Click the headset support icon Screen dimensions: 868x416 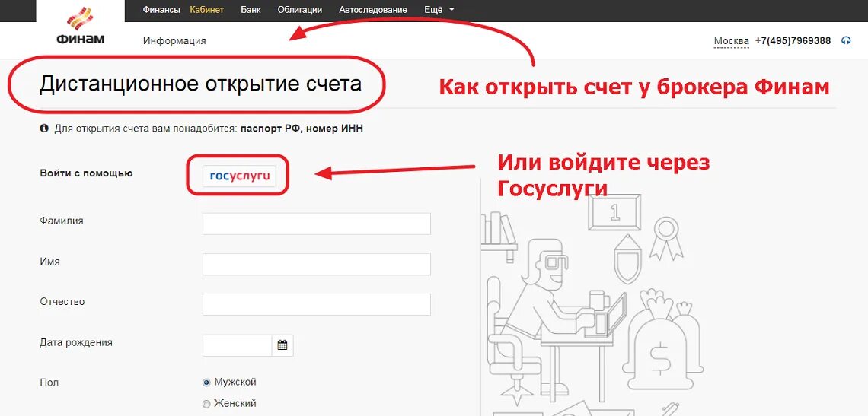point(845,40)
